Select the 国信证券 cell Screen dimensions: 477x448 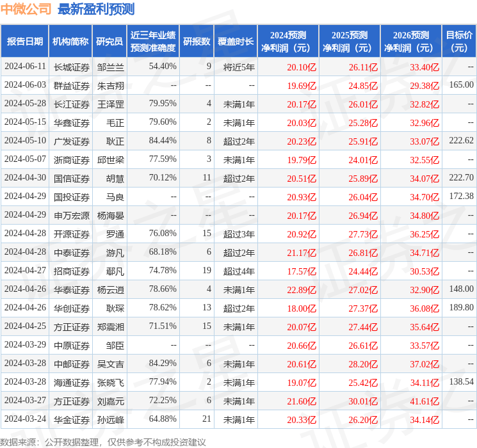(72, 179)
